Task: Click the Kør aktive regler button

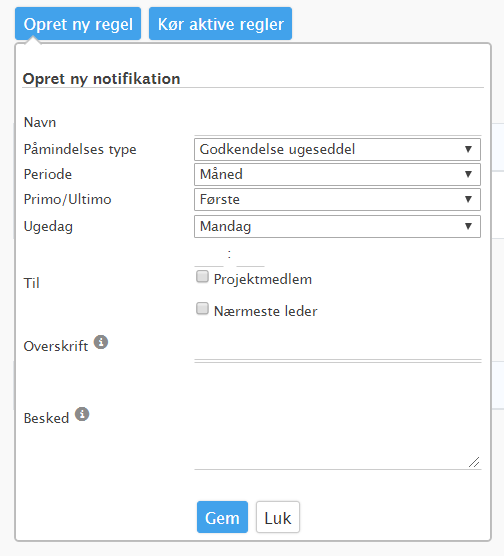Action: [x=221, y=24]
